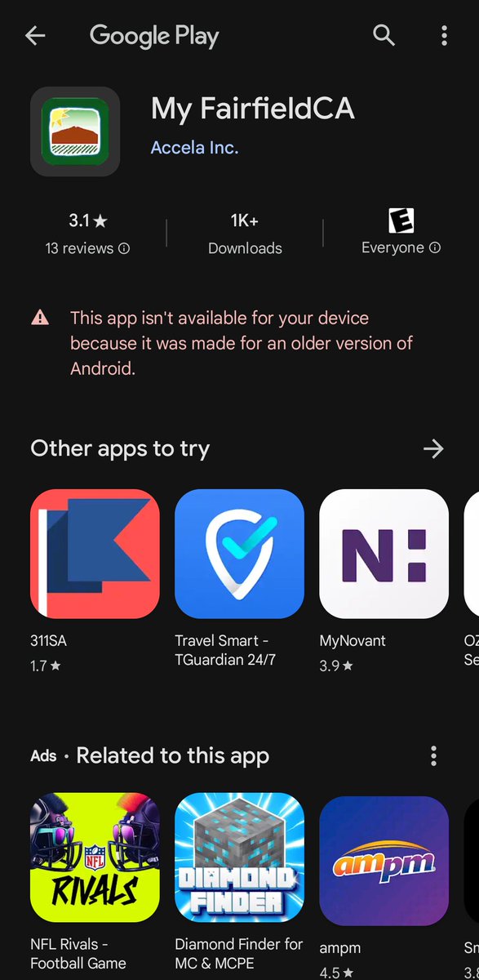The width and height of the screenshot is (479, 980).
Task: Open Travel Smart TGuardian 24/7 app
Action: (x=239, y=554)
